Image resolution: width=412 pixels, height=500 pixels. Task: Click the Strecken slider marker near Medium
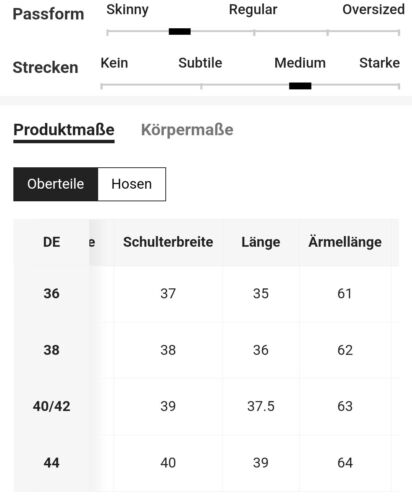tap(300, 86)
